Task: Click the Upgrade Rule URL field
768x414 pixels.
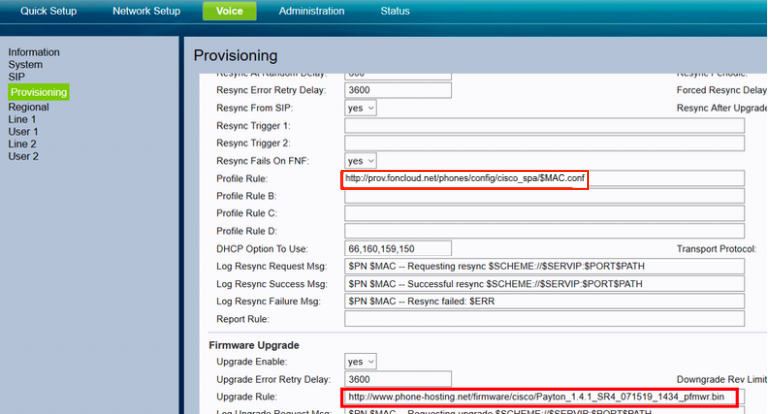Action: (x=544, y=397)
